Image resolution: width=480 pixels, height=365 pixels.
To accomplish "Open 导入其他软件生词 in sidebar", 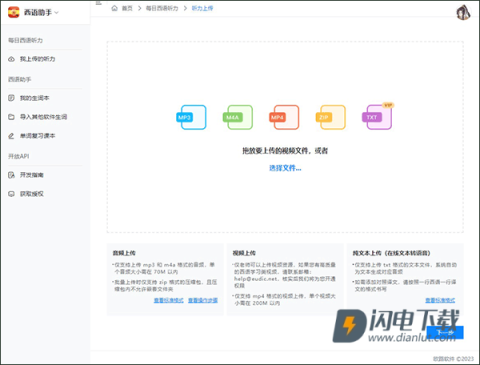I will coord(43,117).
